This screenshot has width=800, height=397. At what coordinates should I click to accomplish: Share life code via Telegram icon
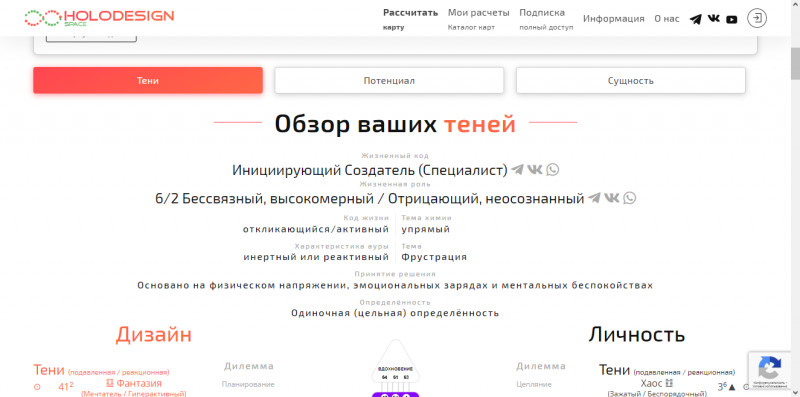(517, 169)
